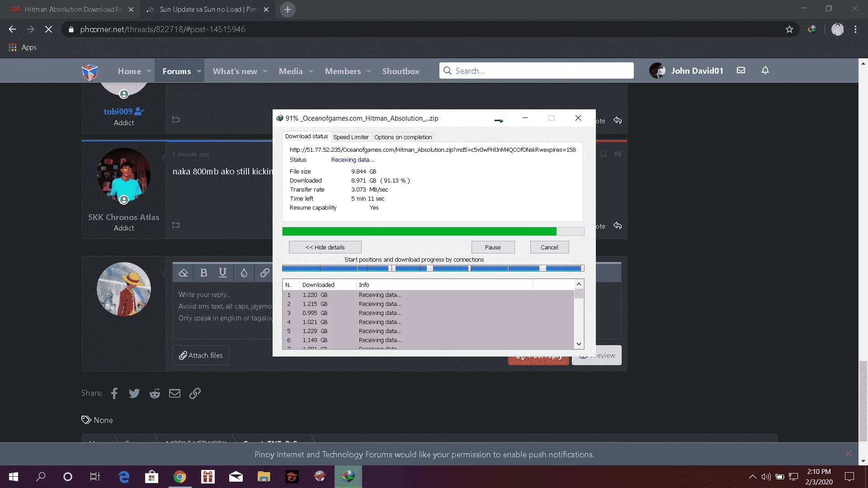
Task: Open Chrome's three-dot menu
Action: pyautogui.click(x=856, y=29)
